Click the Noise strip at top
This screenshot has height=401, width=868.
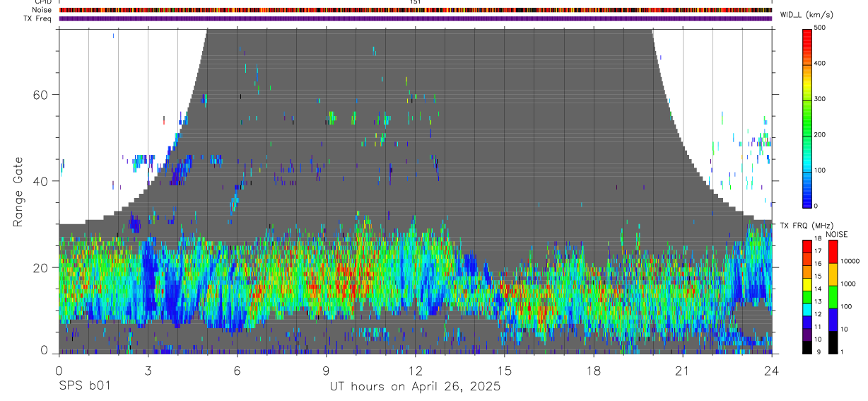click(416, 10)
